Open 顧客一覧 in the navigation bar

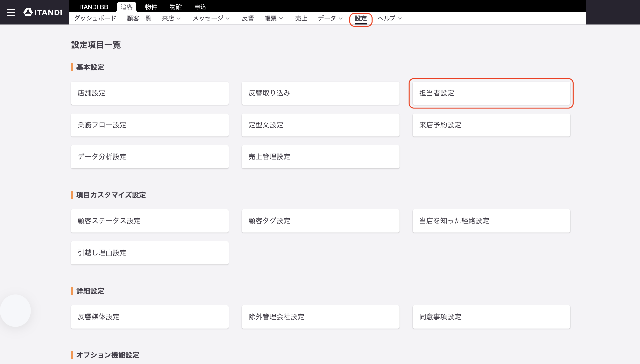pyautogui.click(x=139, y=18)
